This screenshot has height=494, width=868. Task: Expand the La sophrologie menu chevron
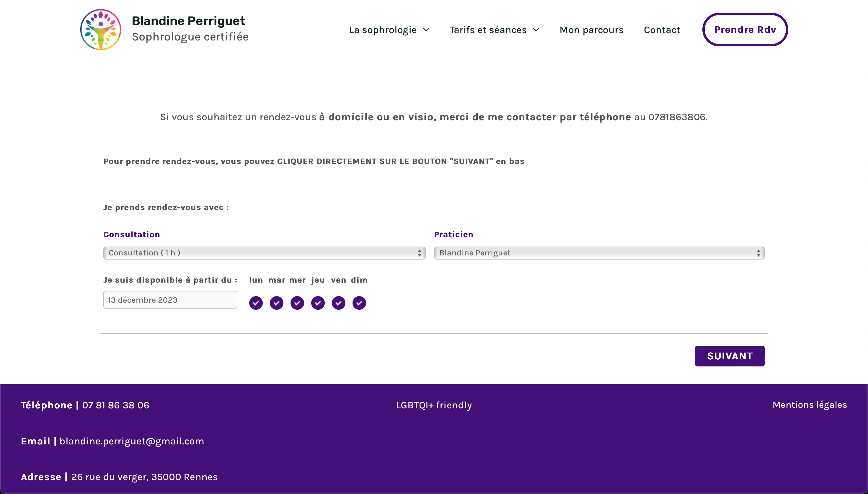(426, 30)
